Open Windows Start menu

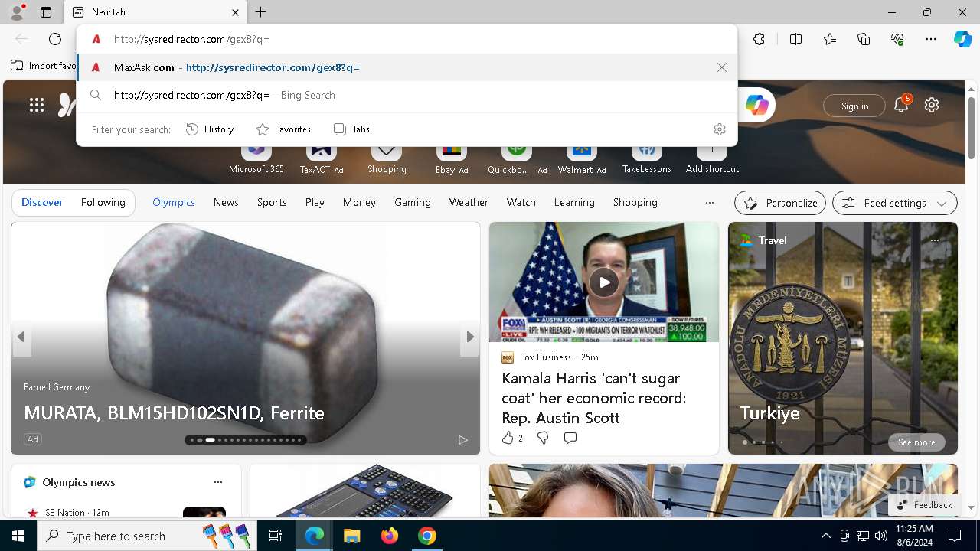(18, 536)
